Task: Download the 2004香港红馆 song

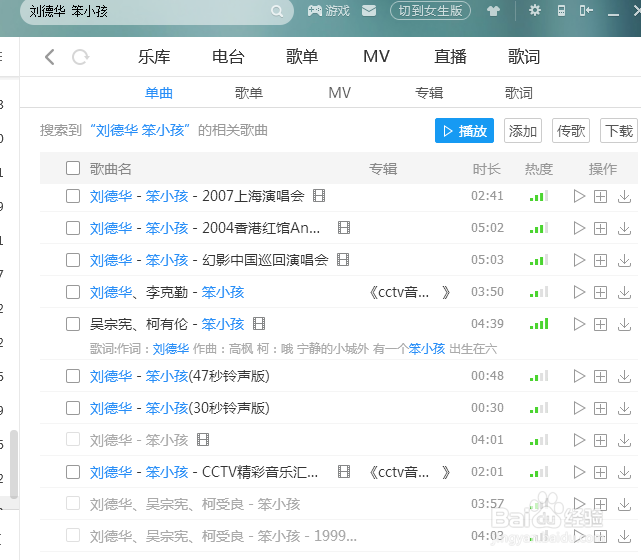Action: (624, 228)
